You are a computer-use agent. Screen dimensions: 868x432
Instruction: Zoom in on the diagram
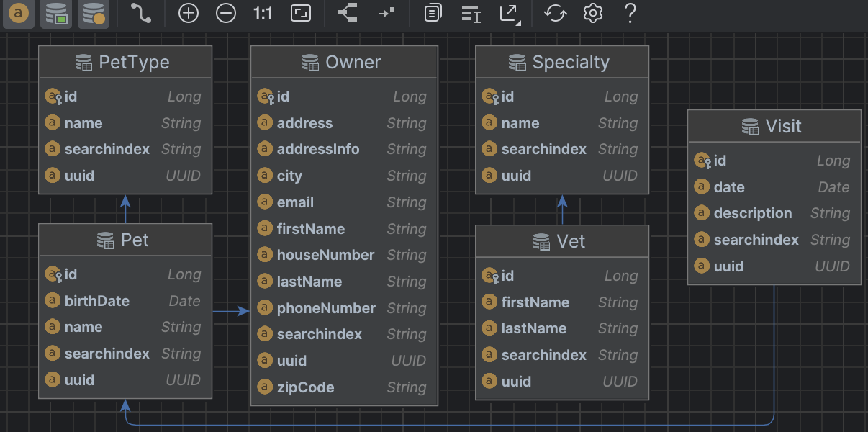(188, 13)
